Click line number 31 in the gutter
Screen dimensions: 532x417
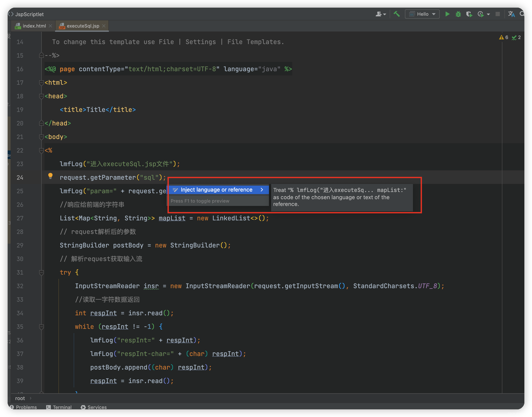(x=20, y=272)
